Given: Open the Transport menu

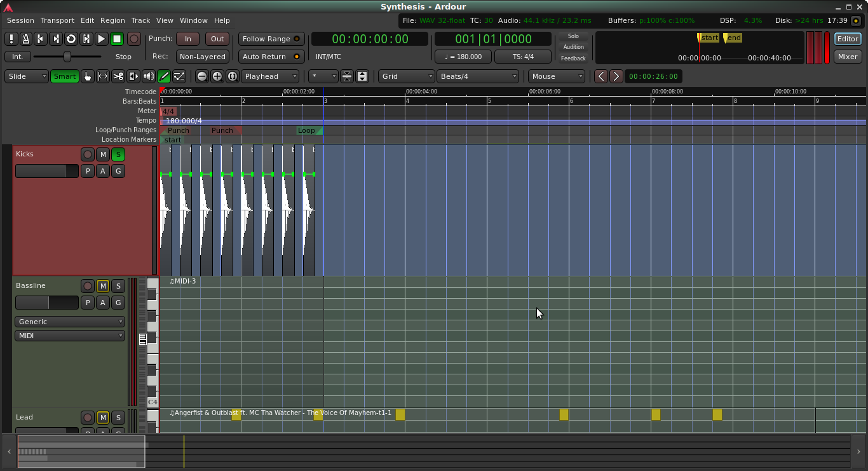Looking at the screenshot, I should pos(57,20).
